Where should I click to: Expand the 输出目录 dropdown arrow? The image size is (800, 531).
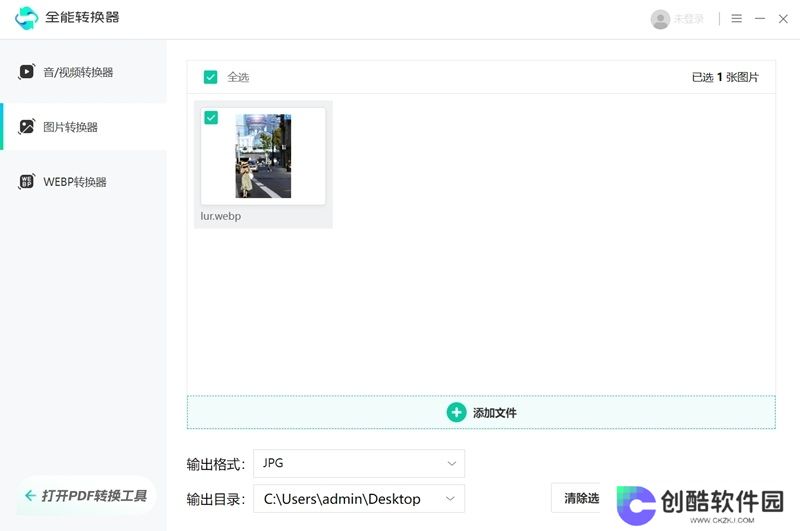coord(450,498)
